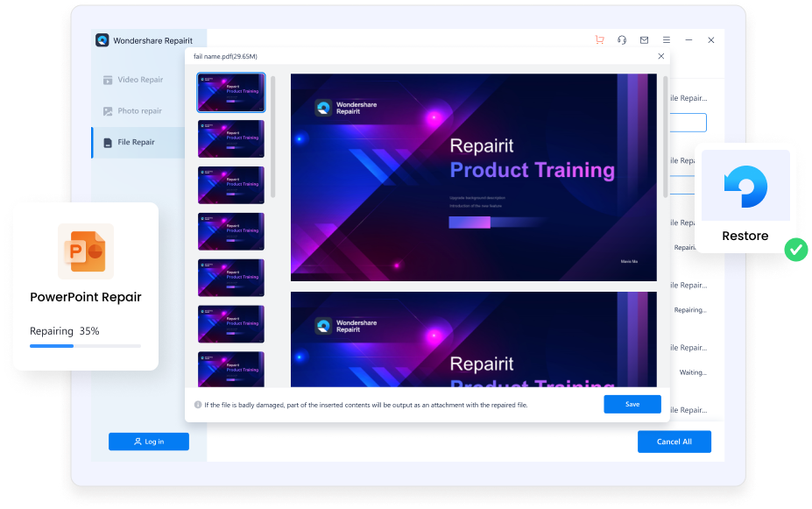Click the File Repair document icon
The width and height of the screenshot is (812, 509).
coord(108,143)
